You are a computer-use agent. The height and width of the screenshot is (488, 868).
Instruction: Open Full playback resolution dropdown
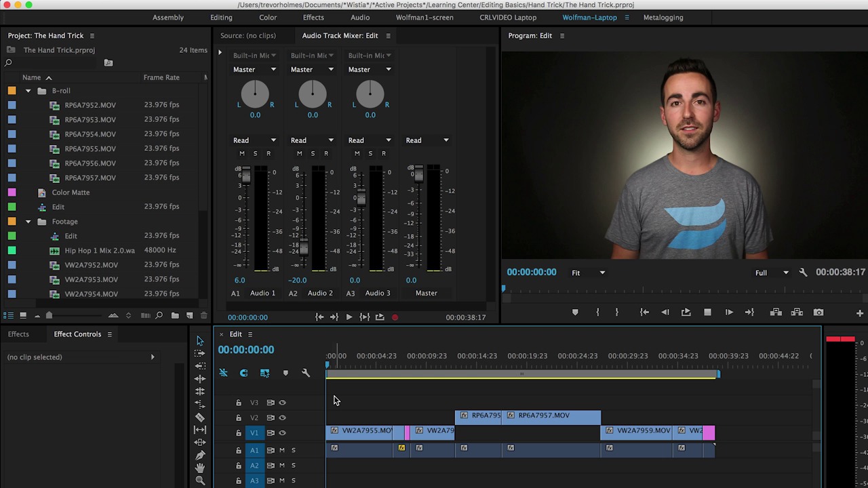[772, 272]
